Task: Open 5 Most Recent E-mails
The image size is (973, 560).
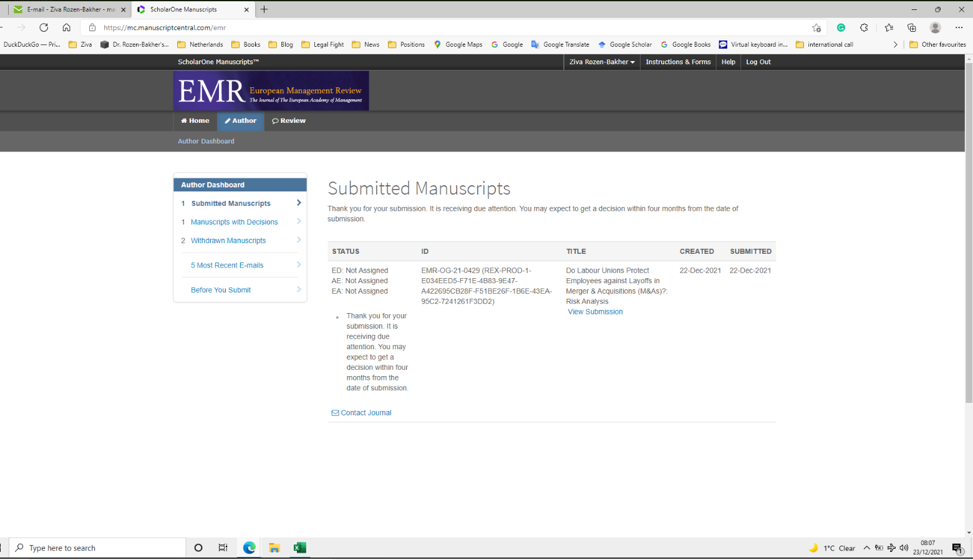Action: pos(227,265)
